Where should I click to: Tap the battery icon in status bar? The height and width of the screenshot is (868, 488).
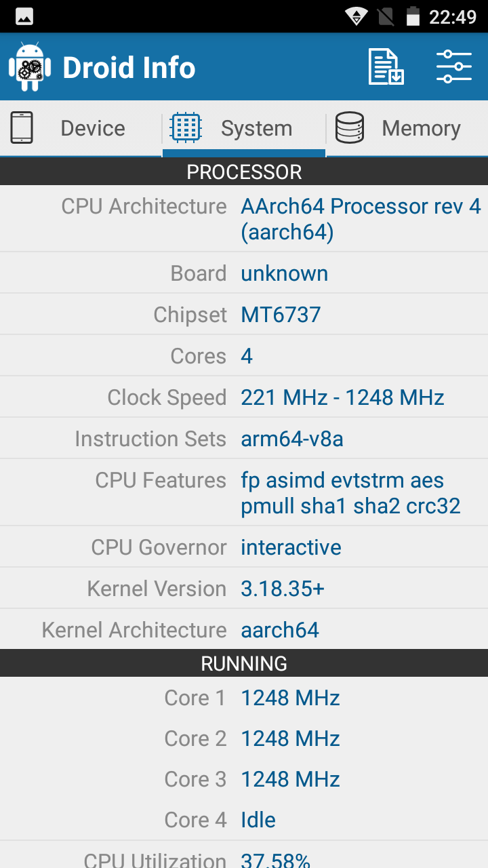coord(413,16)
